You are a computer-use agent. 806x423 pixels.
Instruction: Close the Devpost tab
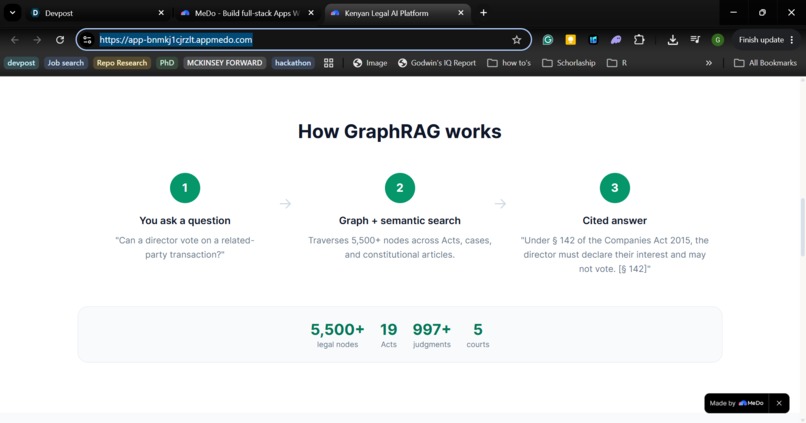pyautogui.click(x=161, y=13)
